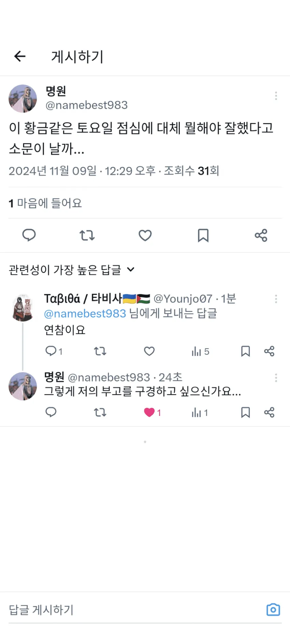
Task: Open the reply count on 타비사's comment
Action: [53, 351]
